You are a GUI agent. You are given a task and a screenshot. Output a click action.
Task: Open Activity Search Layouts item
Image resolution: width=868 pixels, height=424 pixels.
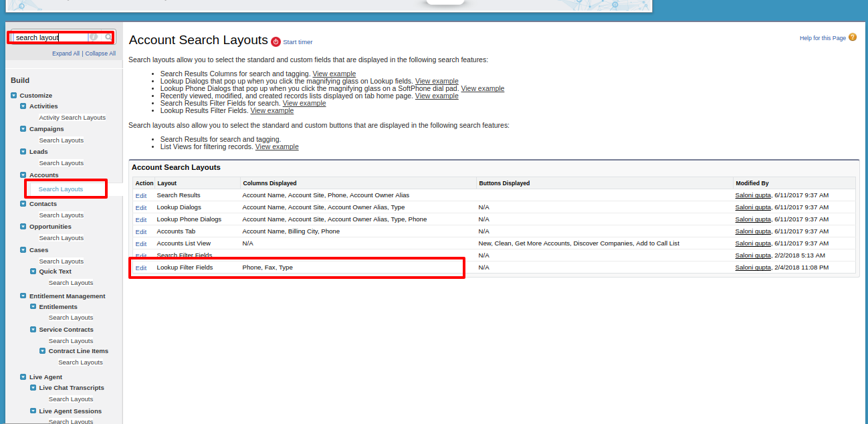point(72,118)
